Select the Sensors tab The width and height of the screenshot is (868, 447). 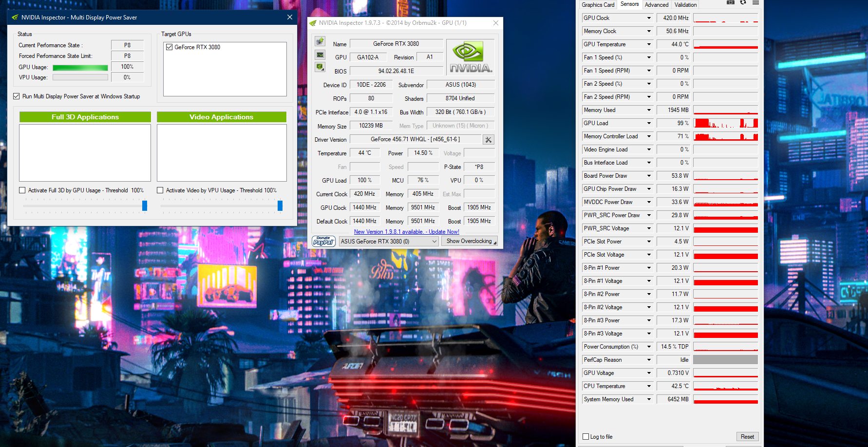click(629, 4)
